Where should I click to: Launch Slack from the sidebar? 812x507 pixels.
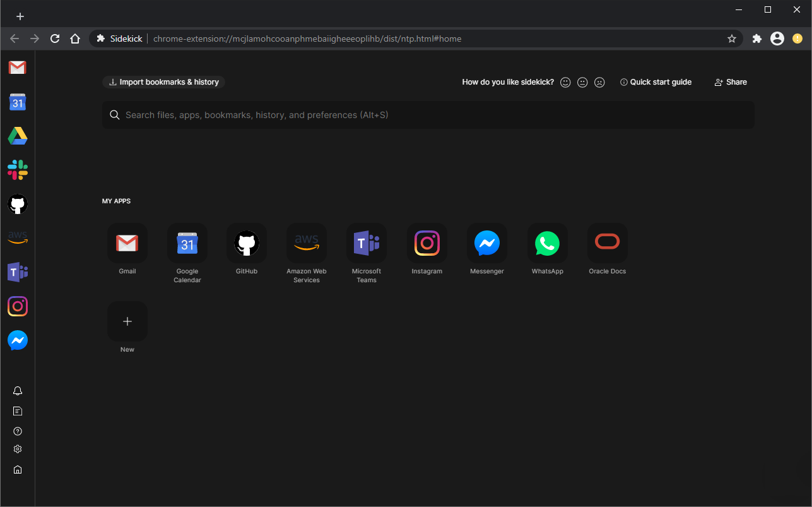click(18, 170)
